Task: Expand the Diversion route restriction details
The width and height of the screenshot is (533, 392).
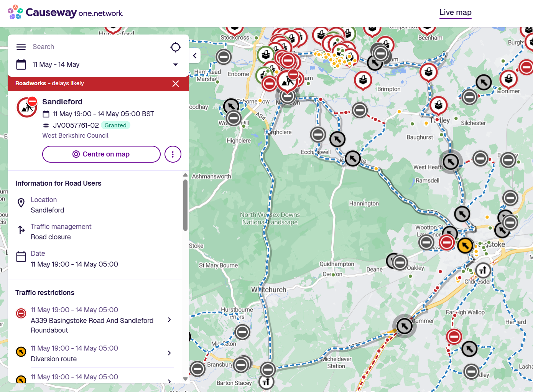Action: [169, 353]
